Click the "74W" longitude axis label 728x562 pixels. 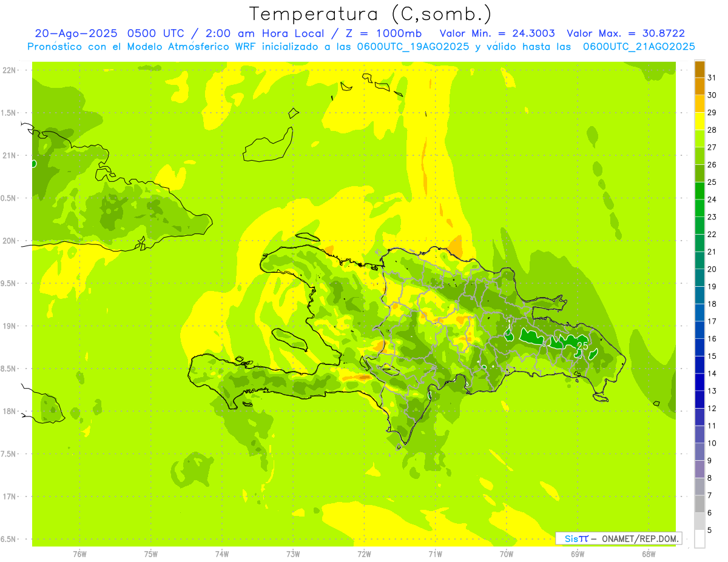[222, 554]
